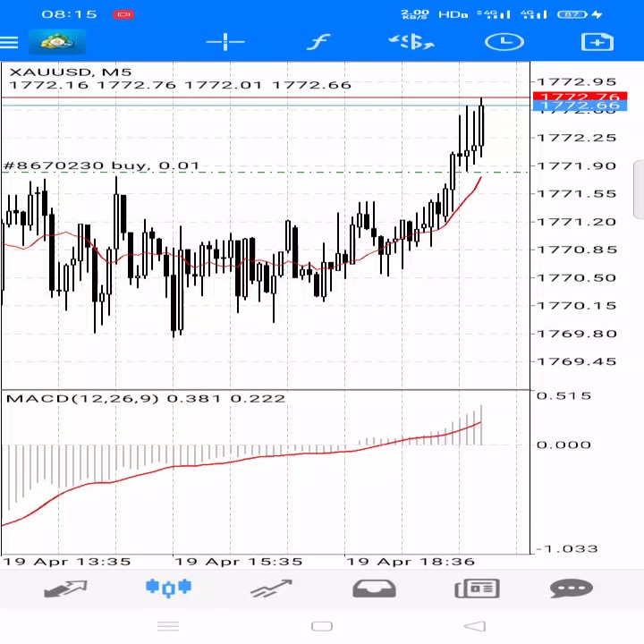Tap the blue 1772.66 bid price label
Image resolution: width=644 pixels, height=644 pixels.
coord(580,106)
